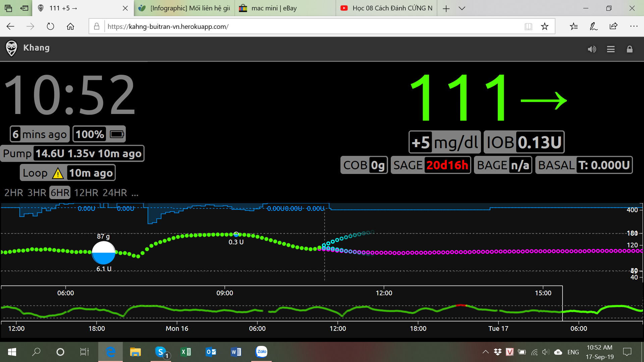
Task: Click the 111 glucose reading
Action: coord(459,98)
